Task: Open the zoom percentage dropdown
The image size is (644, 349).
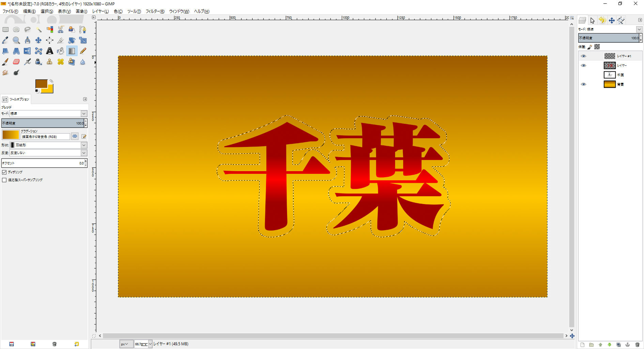Action: click(x=150, y=344)
